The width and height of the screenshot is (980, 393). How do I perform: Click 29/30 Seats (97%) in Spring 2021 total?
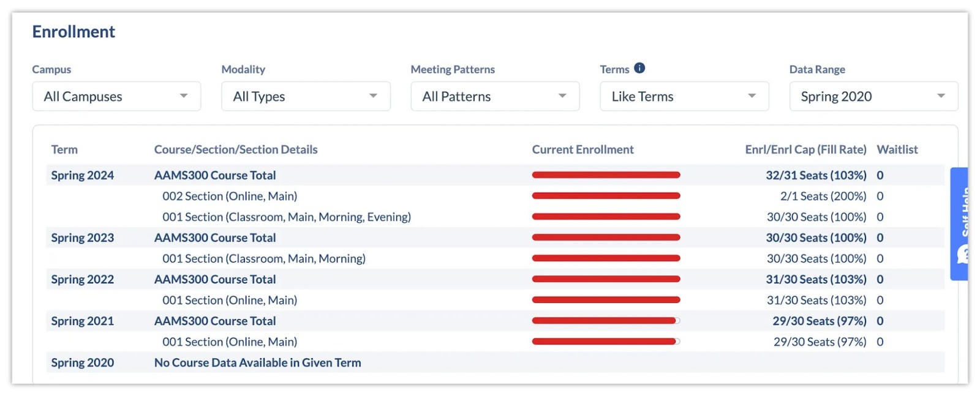pos(820,321)
